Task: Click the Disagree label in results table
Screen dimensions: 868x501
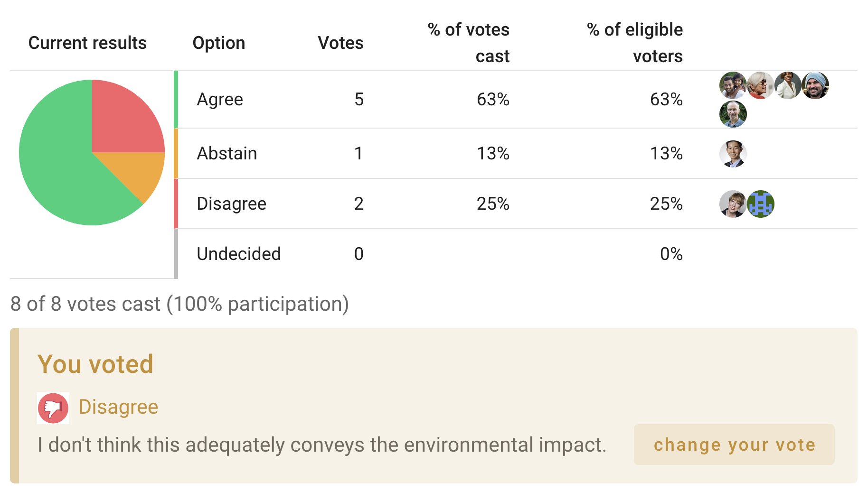Action: tap(232, 204)
